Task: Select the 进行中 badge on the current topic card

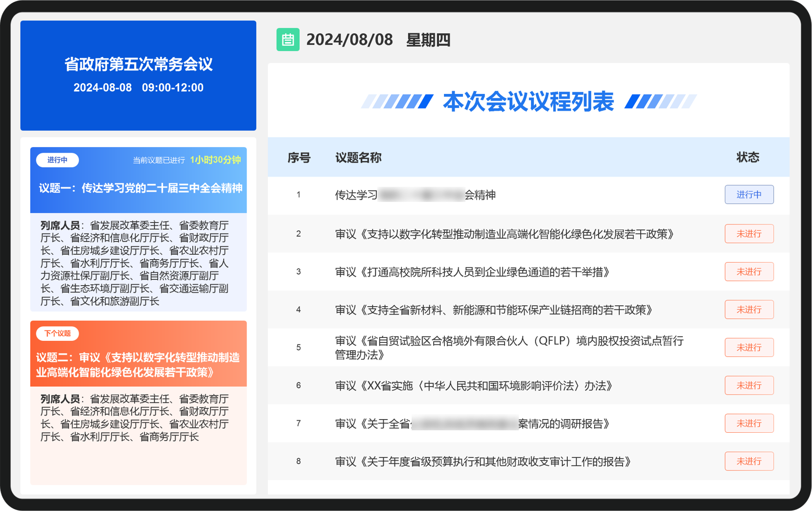Action: pos(57,160)
